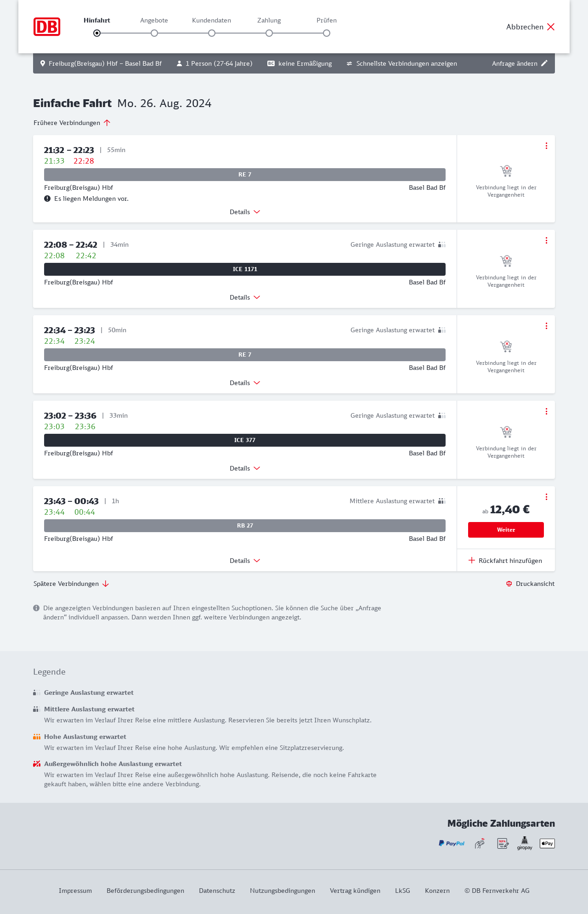Click the ICE 377 train bar
The width and height of the screenshot is (588, 914).
[245, 440]
